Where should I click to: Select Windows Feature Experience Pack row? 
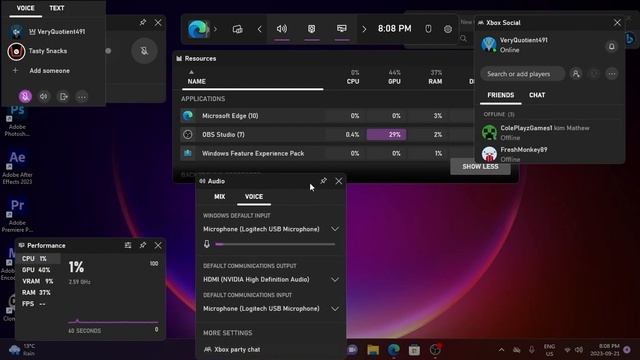click(327, 153)
